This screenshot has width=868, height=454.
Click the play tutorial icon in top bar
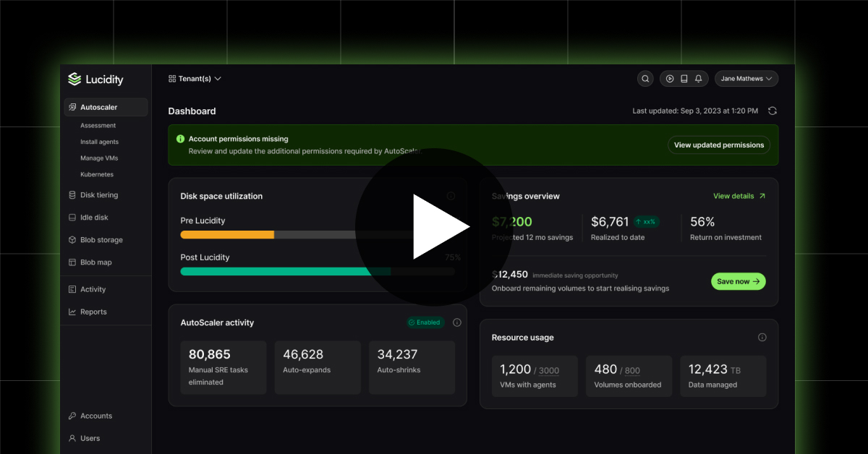670,79
